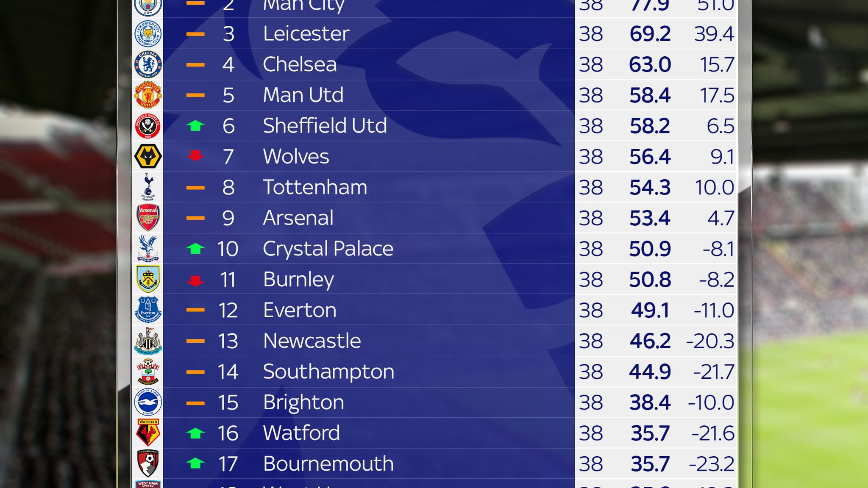The image size is (868, 488).
Task: Select the Everton club badge
Action: click(x=148, y=310)
